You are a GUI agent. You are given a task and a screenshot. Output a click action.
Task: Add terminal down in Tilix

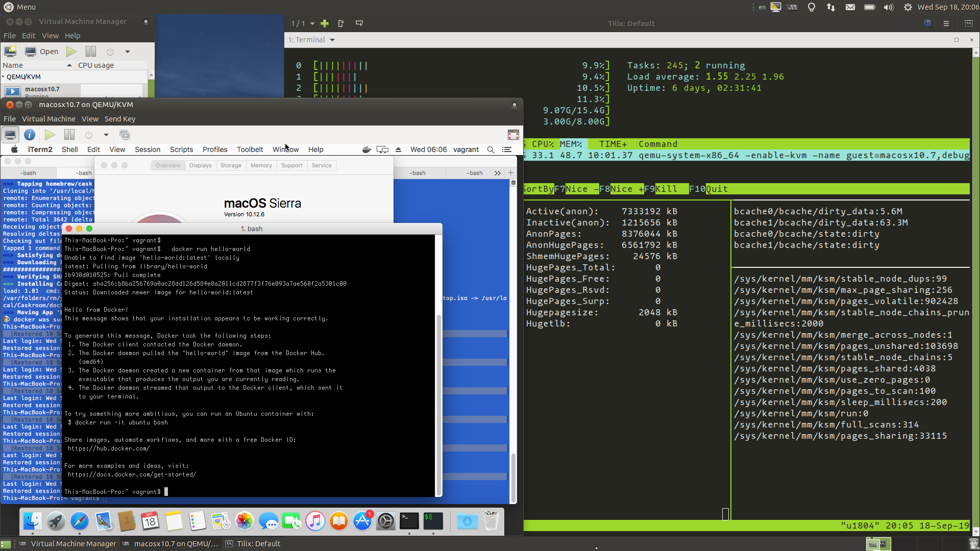coord(359,23)
